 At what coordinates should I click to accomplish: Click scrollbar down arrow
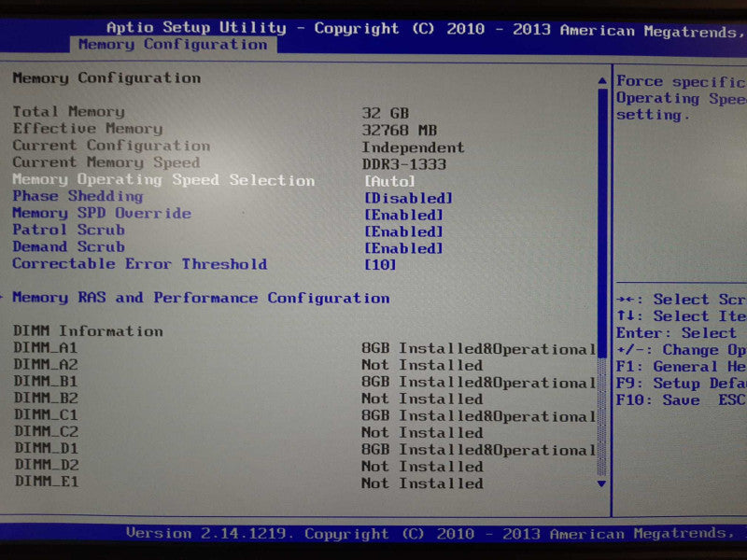tap(601, 483)
